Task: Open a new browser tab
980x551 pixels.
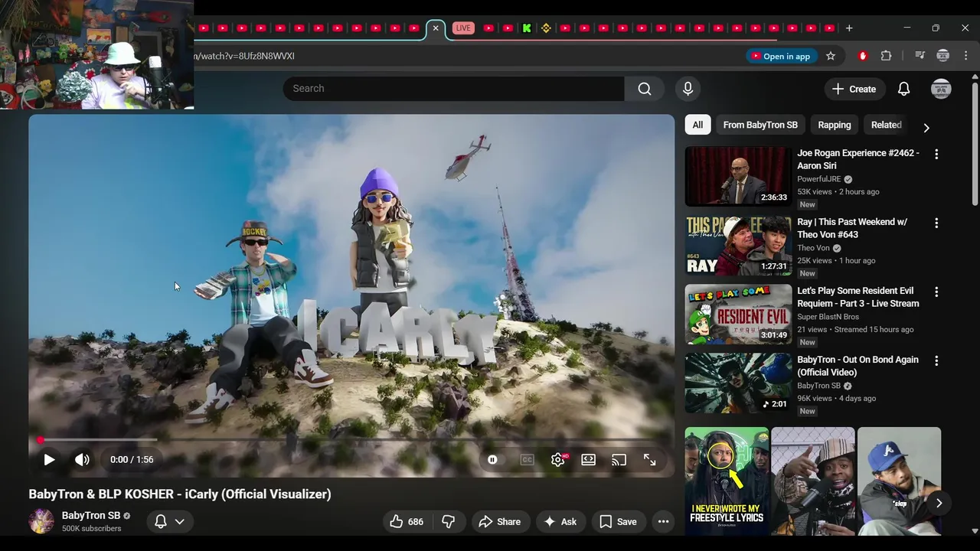Action: point(849,28)
